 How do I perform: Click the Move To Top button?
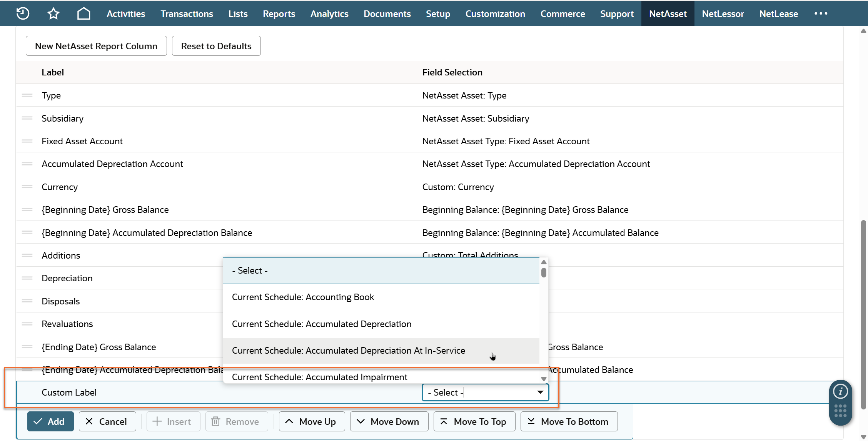[x=474, y=421]
